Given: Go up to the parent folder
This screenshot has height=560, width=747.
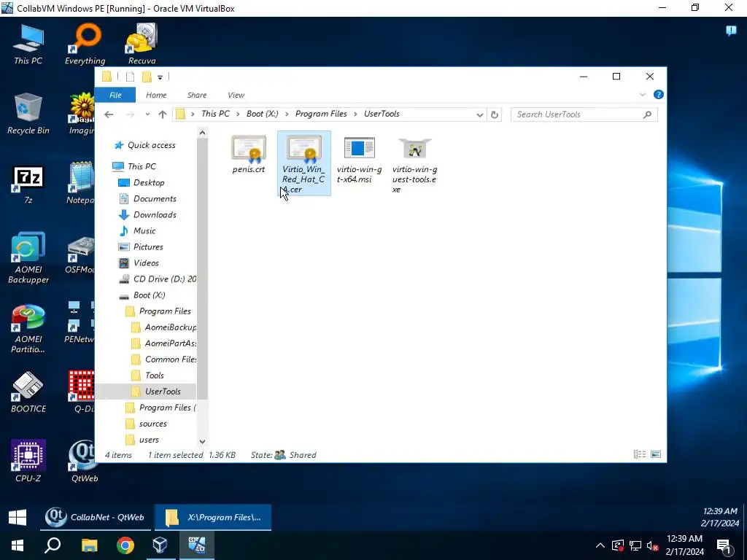Looking at the screenshot, I should (x=163, y=114).
